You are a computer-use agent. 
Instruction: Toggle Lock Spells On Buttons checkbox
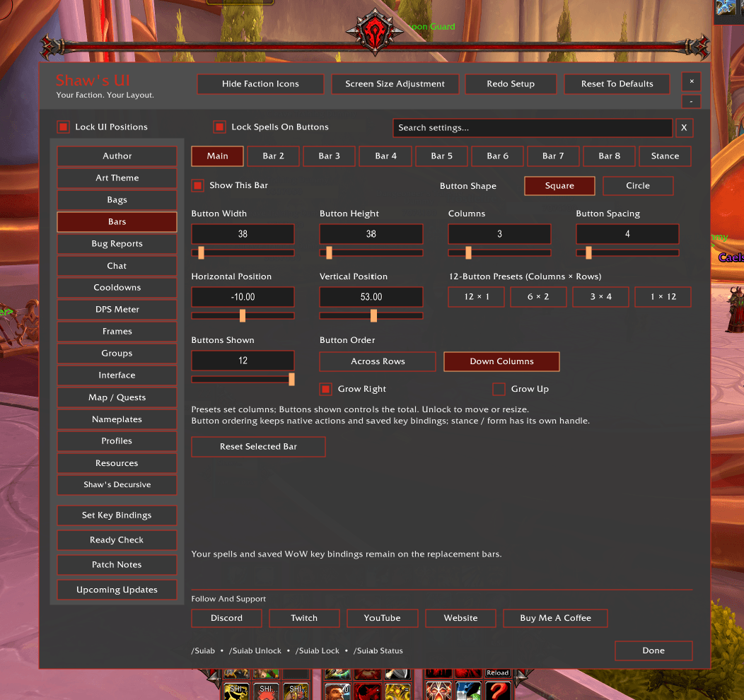(x=219, y=127)
